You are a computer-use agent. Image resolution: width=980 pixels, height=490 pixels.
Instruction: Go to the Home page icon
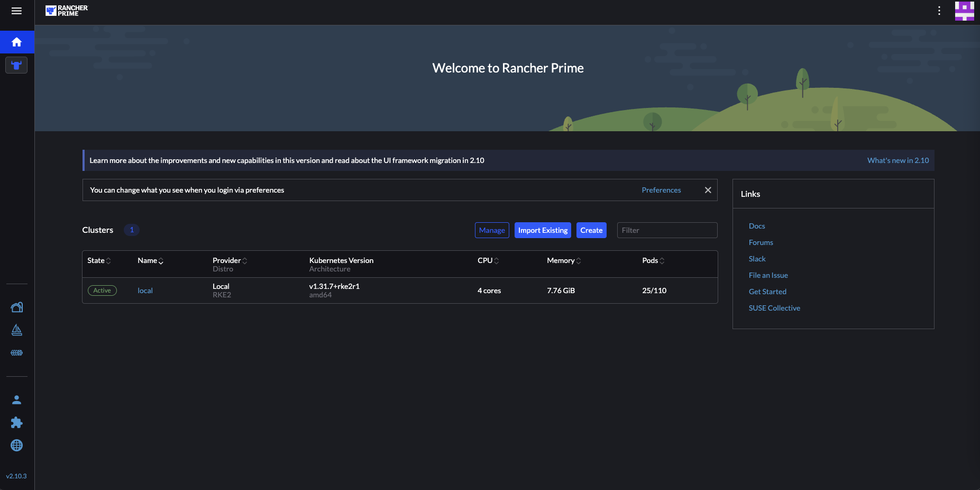pos(17,42)
